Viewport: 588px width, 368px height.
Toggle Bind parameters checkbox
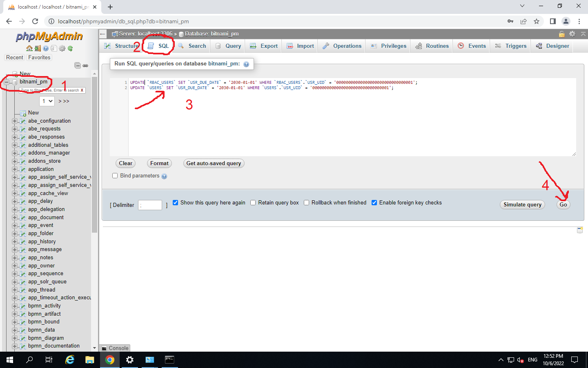point(115,176)
